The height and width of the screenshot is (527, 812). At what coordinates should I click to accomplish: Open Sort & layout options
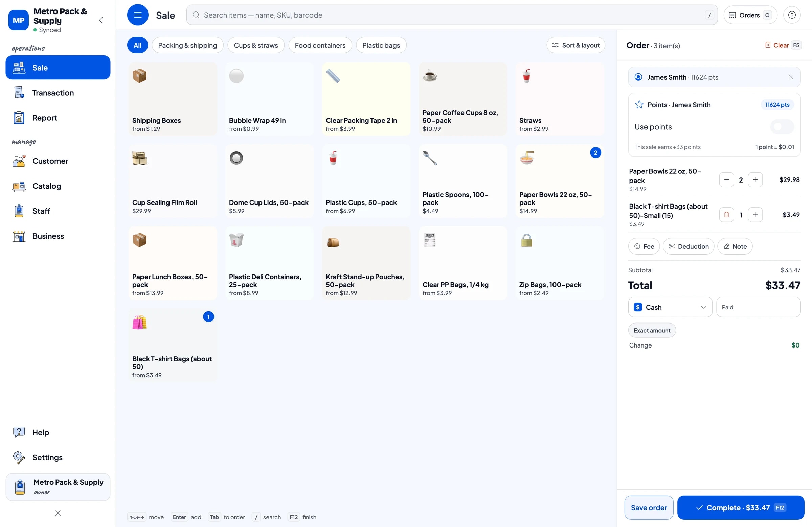pos(576,45)
